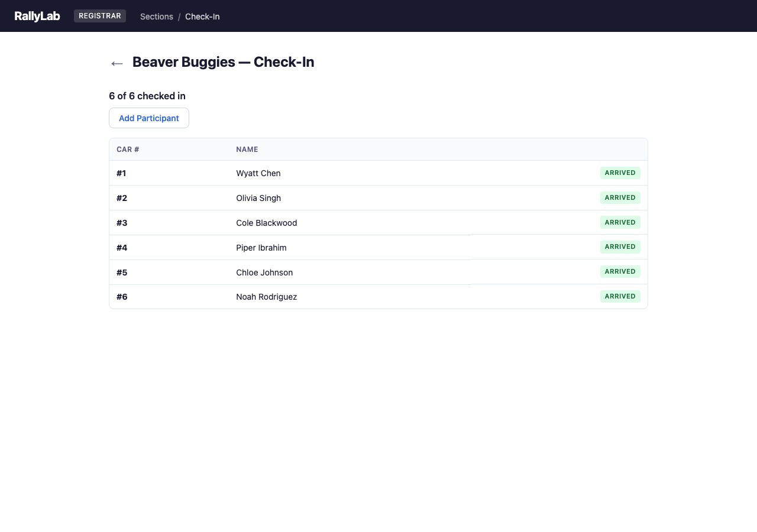Click the ARRIVED badge for Noah Rodriguez
757x532 pixels.
point(620,296)
